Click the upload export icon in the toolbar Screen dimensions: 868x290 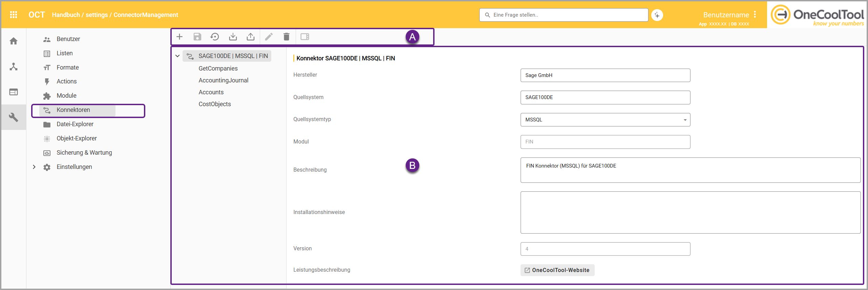click(251, 37)
